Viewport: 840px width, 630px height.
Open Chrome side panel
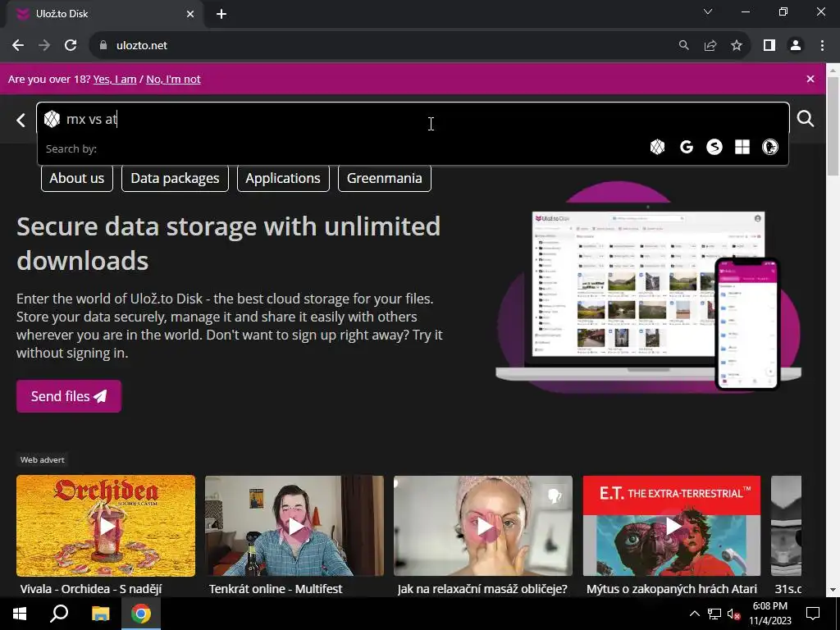tap(769, 46)
